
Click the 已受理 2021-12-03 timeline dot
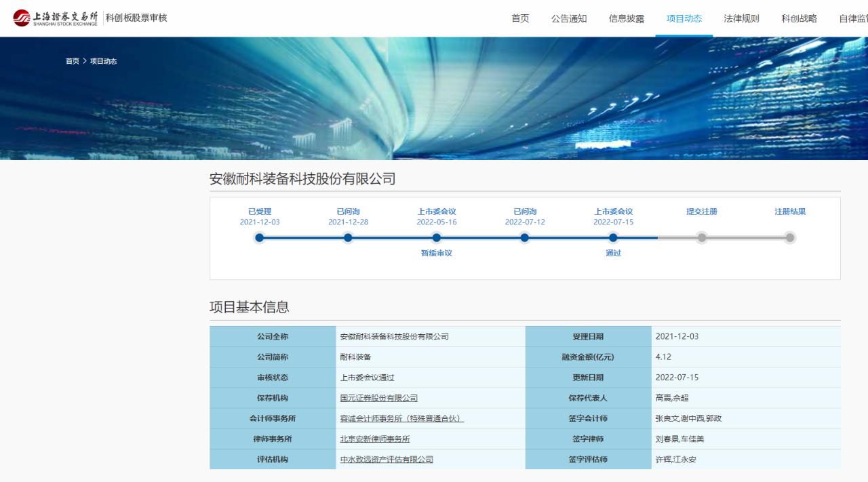tap(260, 238)
